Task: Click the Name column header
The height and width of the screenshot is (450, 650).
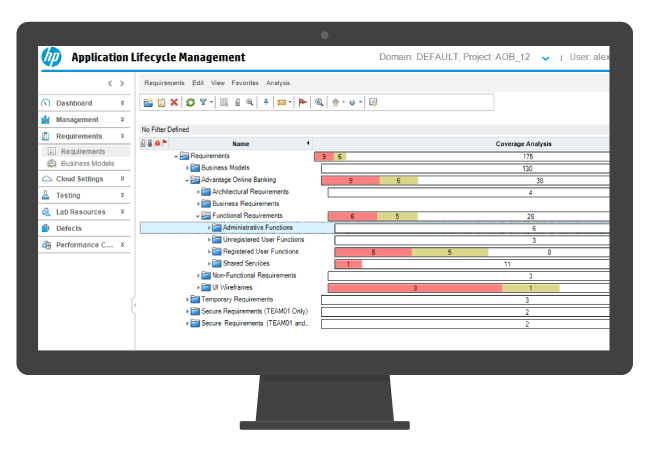Action: coord(240,143)
